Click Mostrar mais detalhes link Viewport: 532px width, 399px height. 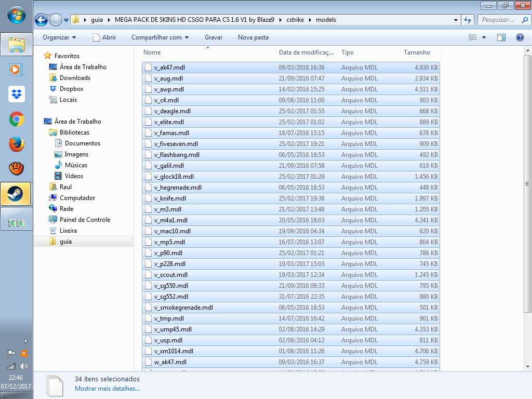[x=107, y=389]
